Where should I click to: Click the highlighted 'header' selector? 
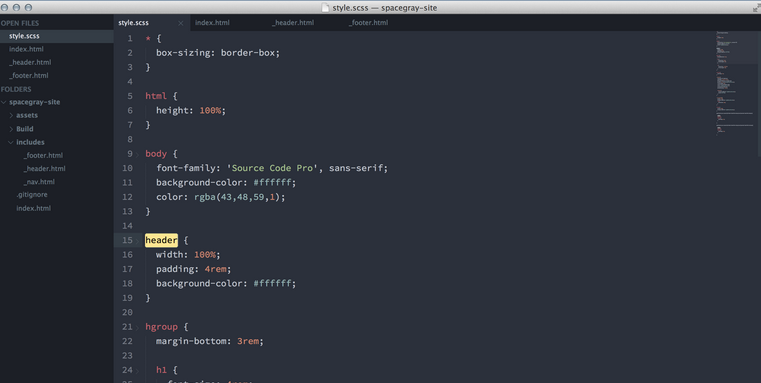point(161,240)
